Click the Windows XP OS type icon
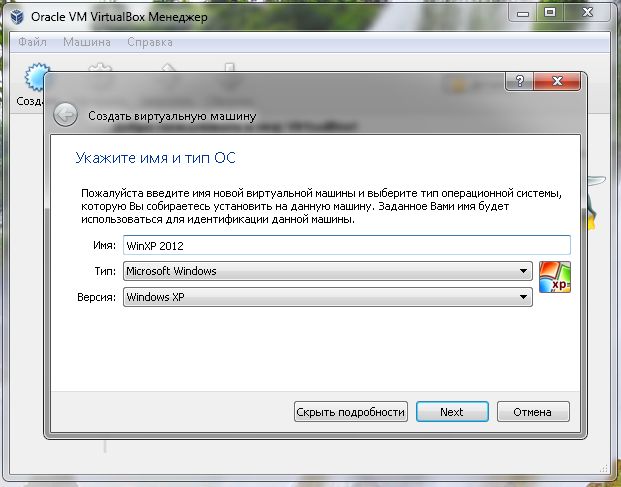The height and width of the screenshot is (487, 621). (554, 277)
